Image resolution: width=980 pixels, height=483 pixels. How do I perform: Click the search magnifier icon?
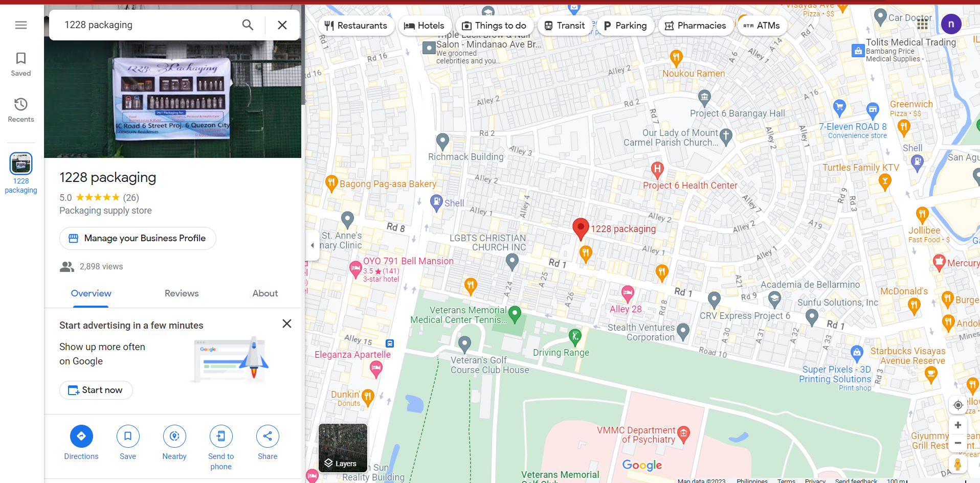click(x=248, y=25)
